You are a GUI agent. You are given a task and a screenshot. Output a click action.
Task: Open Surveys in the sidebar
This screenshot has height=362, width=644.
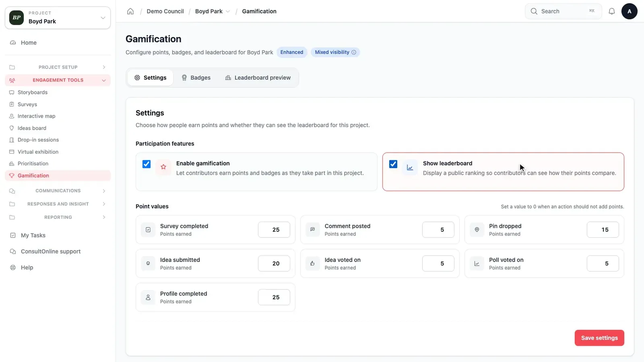tap(58, 104)
